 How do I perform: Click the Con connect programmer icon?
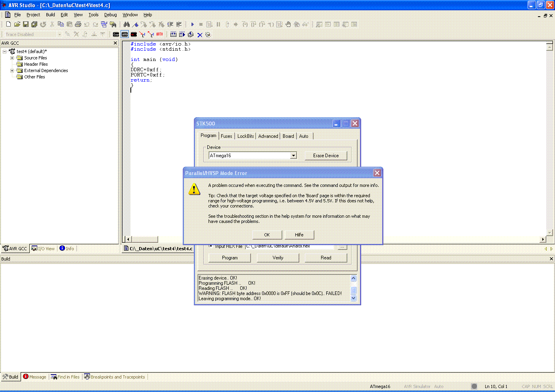pyautogui.click(x=116, y=34)
